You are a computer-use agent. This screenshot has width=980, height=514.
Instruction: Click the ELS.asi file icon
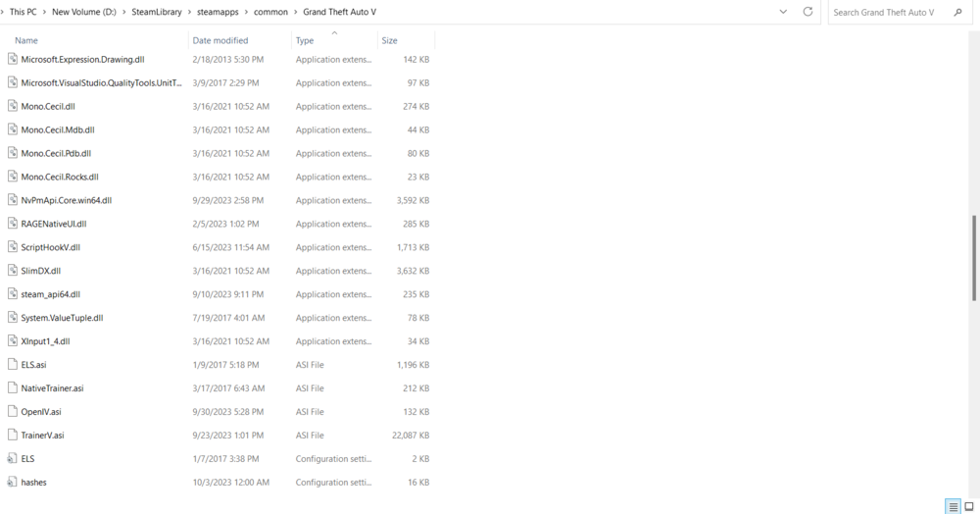(12, 364)
